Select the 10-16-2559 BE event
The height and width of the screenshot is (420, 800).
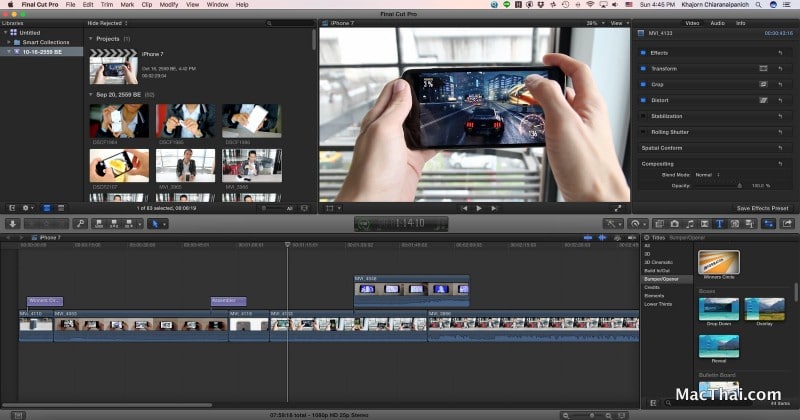coord(42,52)
